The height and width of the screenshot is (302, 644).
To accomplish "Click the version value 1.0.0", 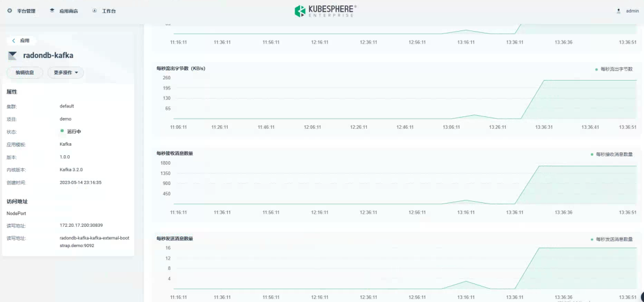I will (65, 157).
